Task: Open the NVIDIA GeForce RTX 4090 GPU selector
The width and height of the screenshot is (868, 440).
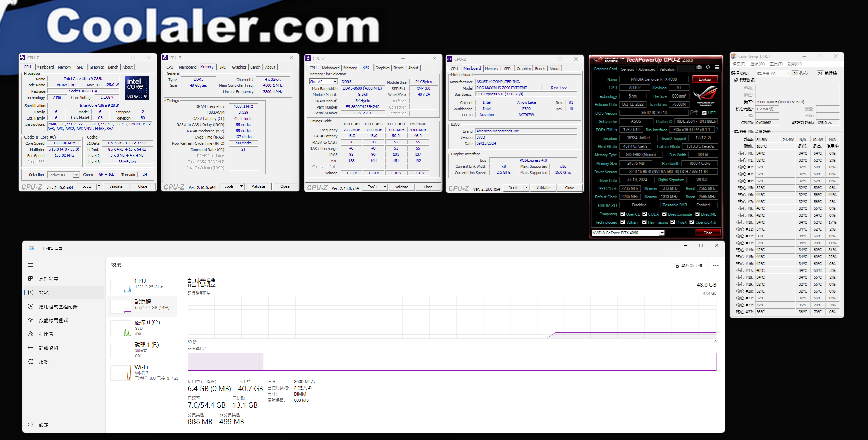Action: (628, 233)
